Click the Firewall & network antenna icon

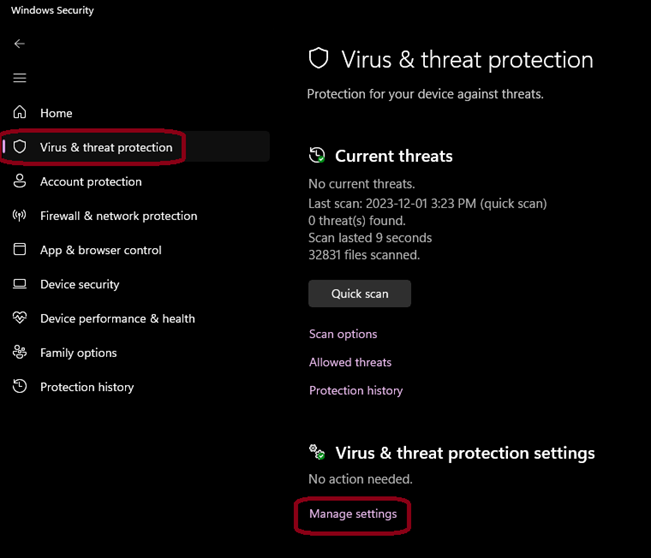click(19, 216)
